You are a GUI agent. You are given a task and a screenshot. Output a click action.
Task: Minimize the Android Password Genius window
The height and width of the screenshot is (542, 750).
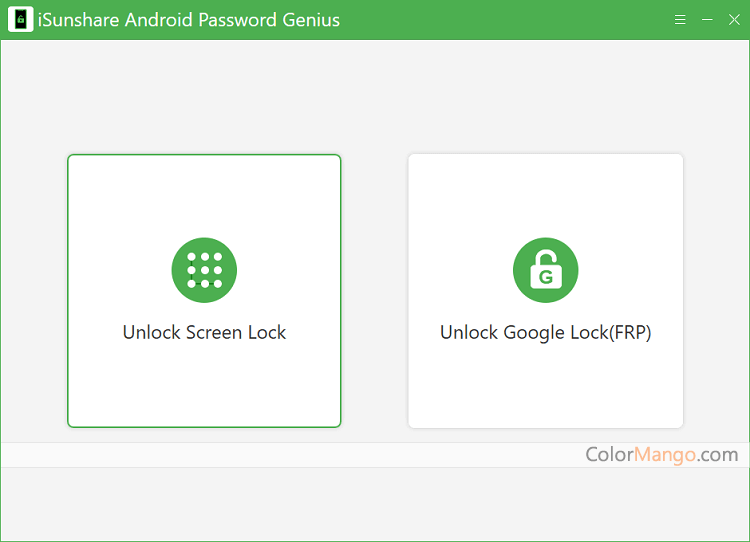[707, 20]
